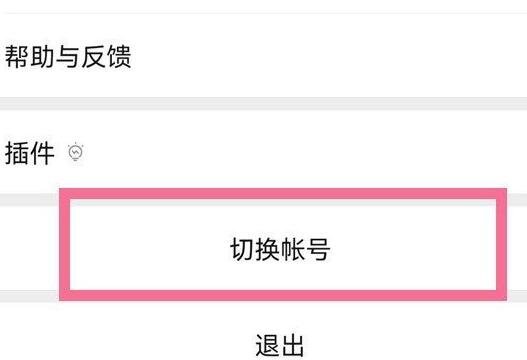
Task: Open the 插件 settings row
Action: 264,152
